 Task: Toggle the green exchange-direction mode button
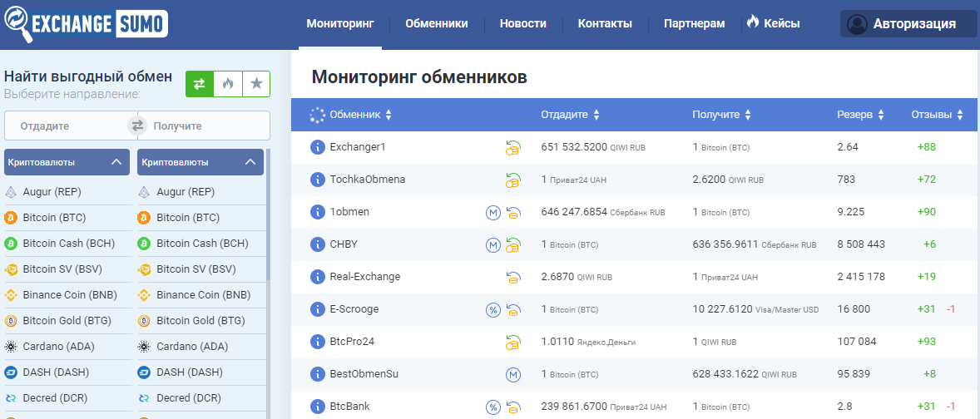(200, 84)
